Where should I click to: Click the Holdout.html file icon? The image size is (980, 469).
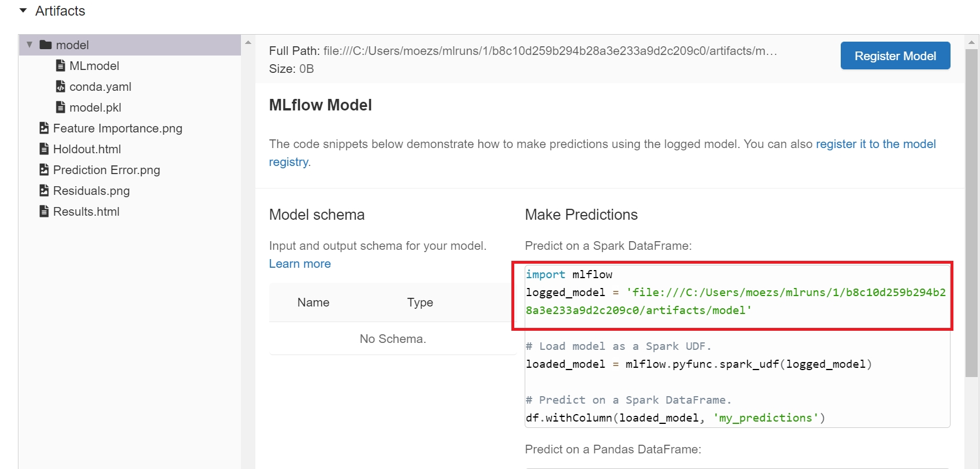coord(44,149)
